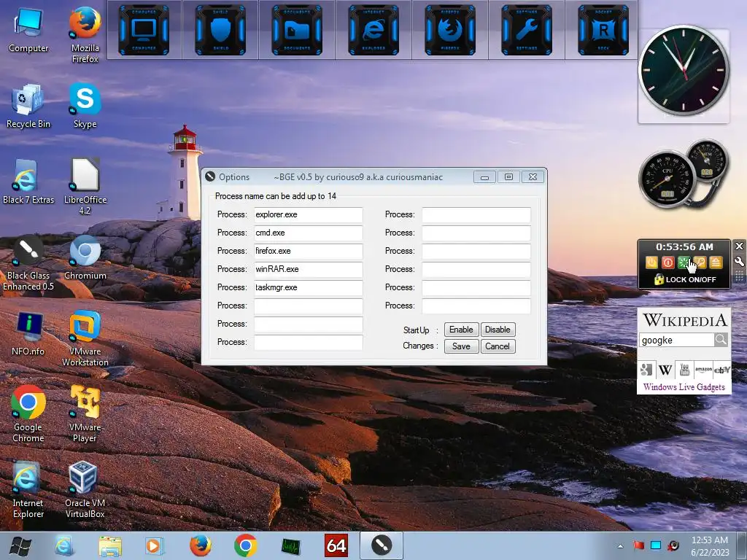The image size is (747, 560).
Task: Click the CPU meter gadget
Action: click(x=667, y=179)
